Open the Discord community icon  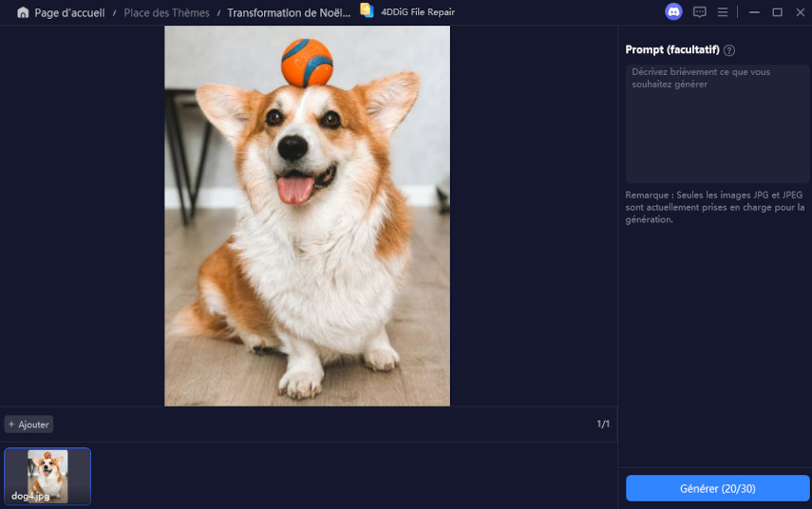673,12
